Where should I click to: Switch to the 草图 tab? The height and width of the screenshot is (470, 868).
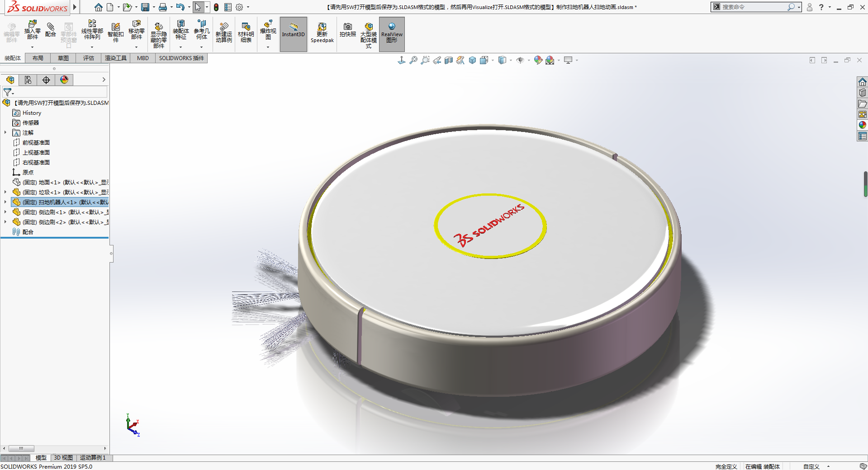pos(63,58)
